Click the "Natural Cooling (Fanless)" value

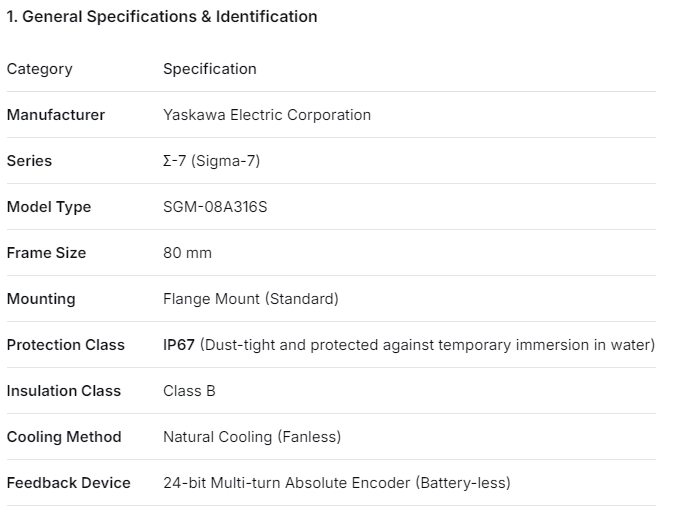click(x=252, y=437)
